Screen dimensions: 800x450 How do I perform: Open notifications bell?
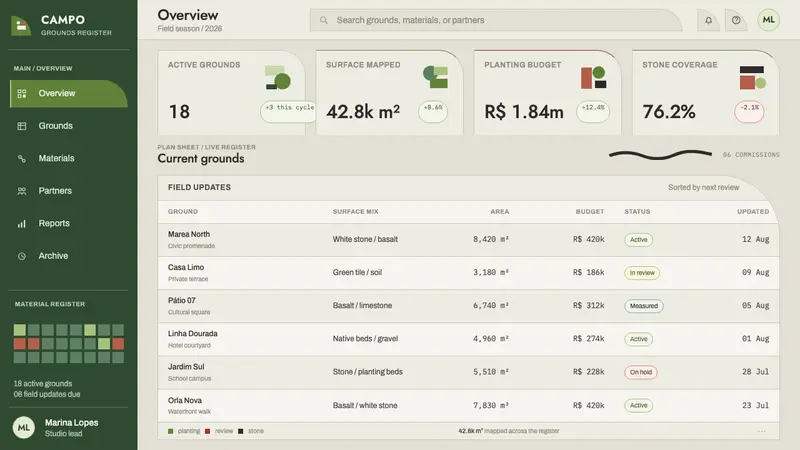click(709, 20)
